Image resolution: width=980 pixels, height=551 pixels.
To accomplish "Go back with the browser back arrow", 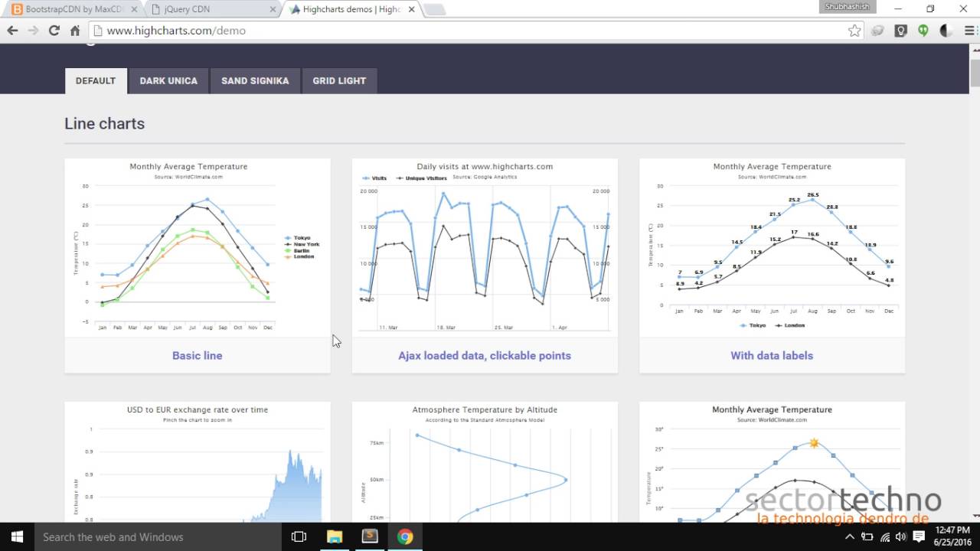I will (12, 31).
